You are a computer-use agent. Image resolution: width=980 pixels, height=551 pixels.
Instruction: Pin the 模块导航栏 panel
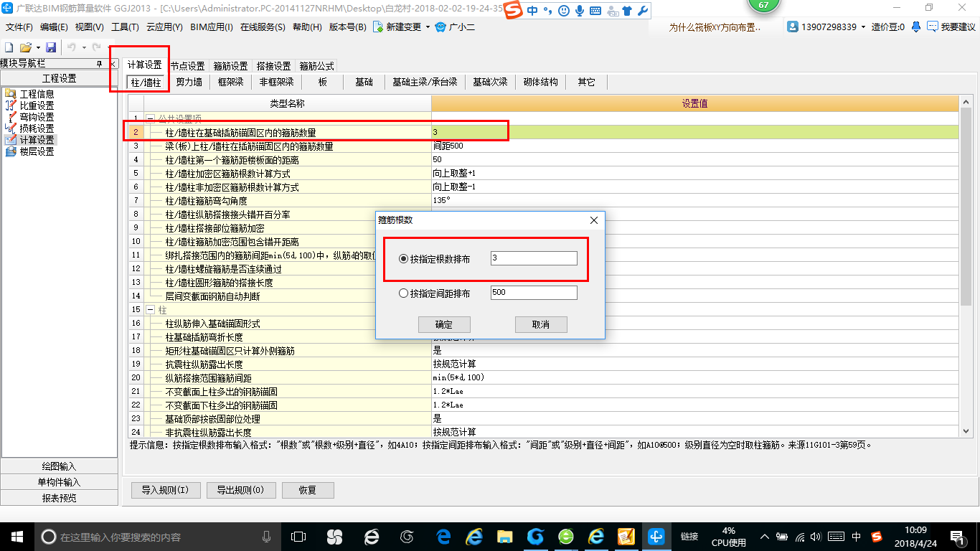100,64
